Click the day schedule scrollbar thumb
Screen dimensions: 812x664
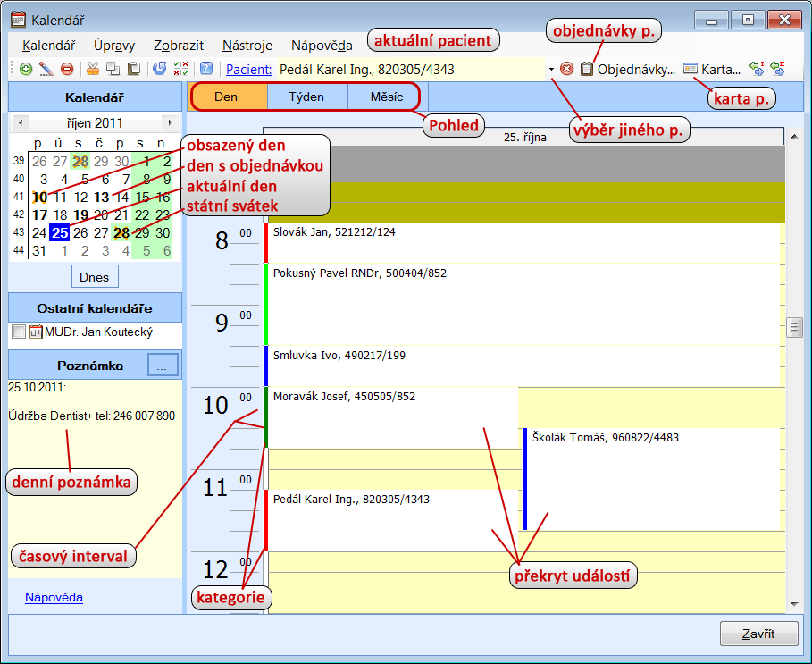click(x=794, y=327)
